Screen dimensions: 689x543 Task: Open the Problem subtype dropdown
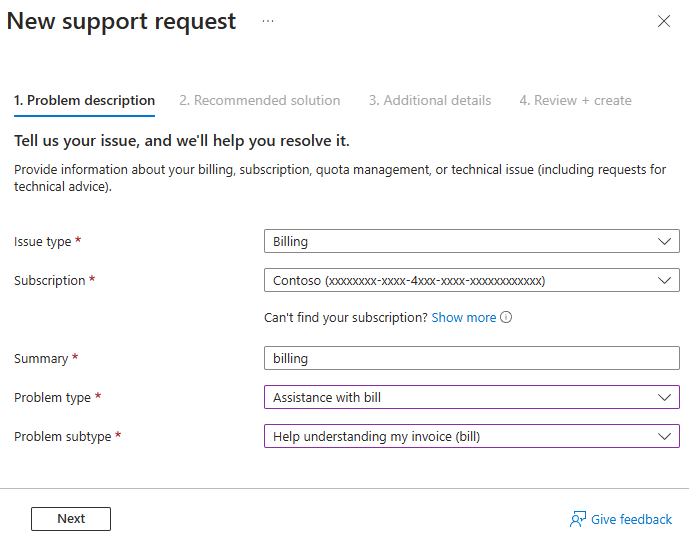click(471, 436)
